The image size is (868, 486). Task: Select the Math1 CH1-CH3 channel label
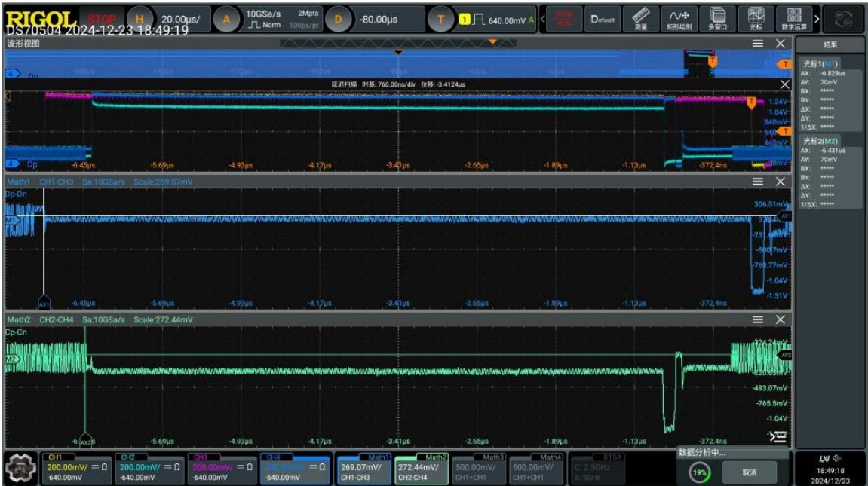tap(363, 468)
